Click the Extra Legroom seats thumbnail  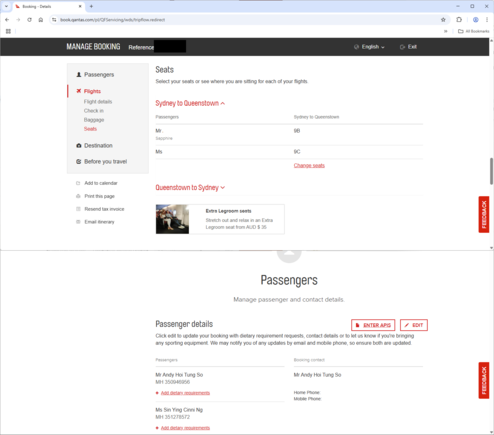coord(172,219)
